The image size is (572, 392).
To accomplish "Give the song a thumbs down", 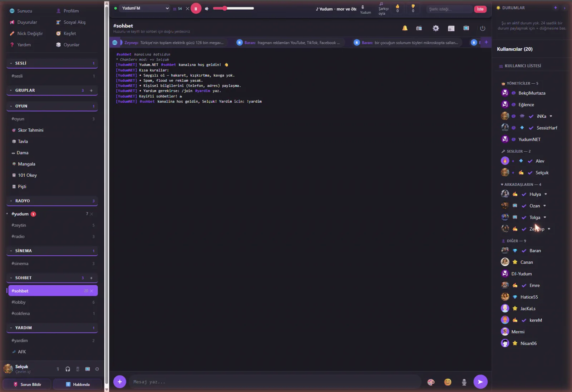I will [413, 8].
